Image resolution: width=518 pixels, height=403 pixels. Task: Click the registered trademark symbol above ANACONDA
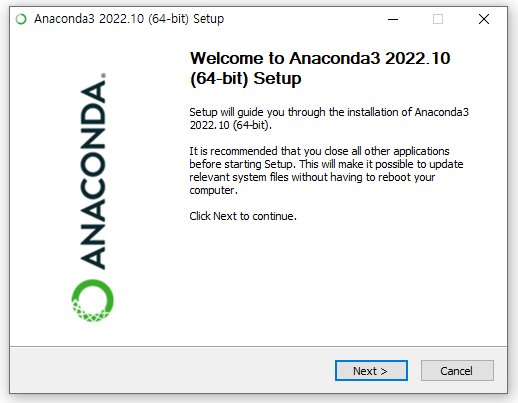pyautogui.click(x=103, y=75)
